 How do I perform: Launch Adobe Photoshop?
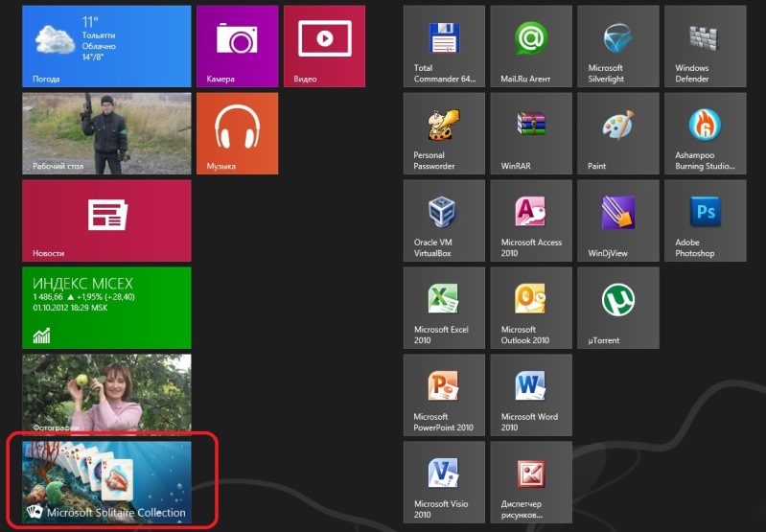[704, 220]
